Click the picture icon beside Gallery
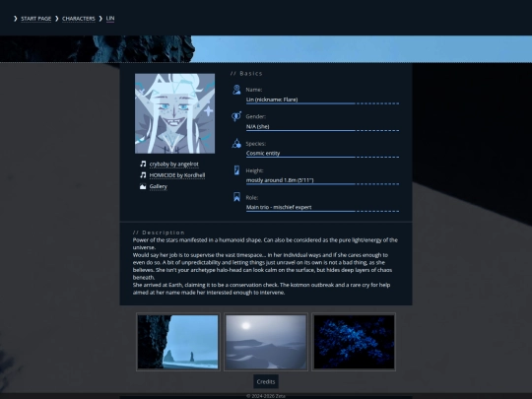 (143, 186)
